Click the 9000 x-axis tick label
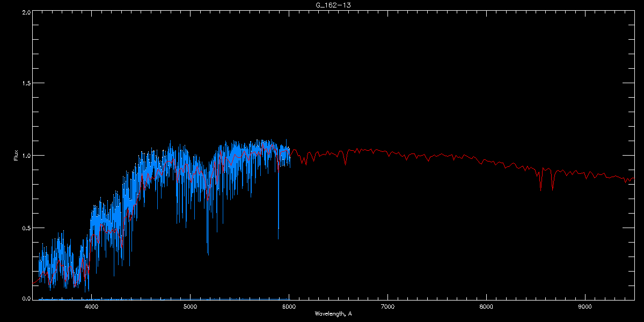644x322 pixels. (585, 307)
